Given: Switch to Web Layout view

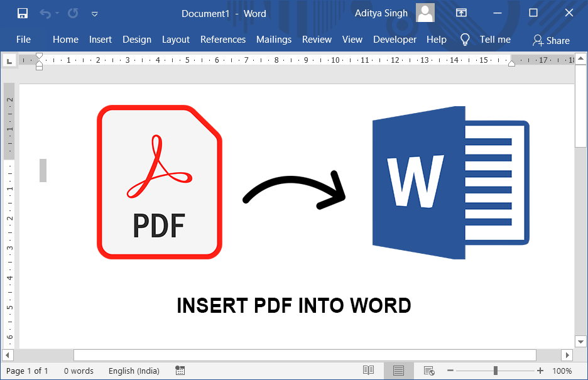Looking at the screenshot, I should pyautogui.click(x=428, y=370).
